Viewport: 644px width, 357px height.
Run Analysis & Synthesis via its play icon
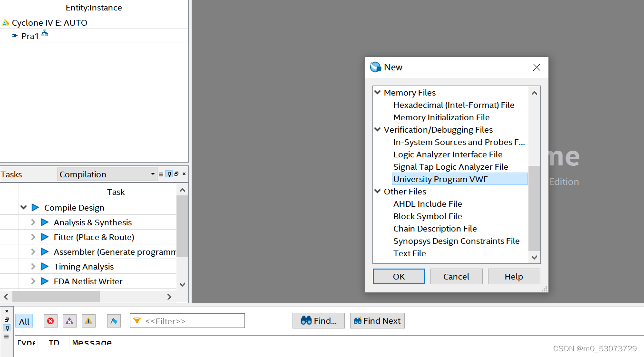click(x=45, y=222)
